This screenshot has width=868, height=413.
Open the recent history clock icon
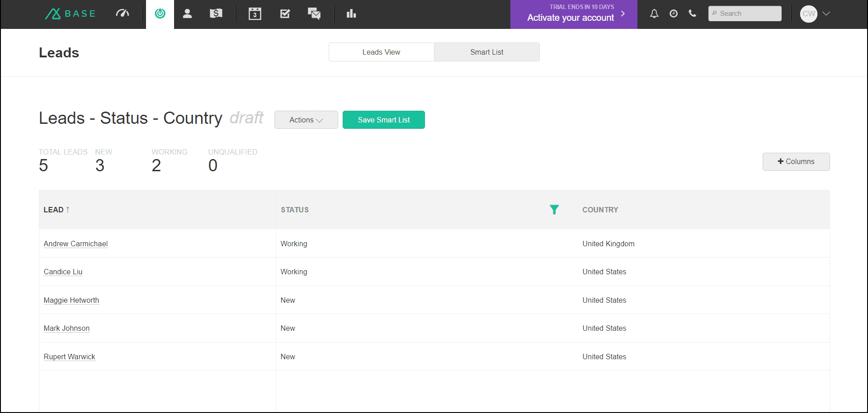pyautogui.click(x=674, y=14)
